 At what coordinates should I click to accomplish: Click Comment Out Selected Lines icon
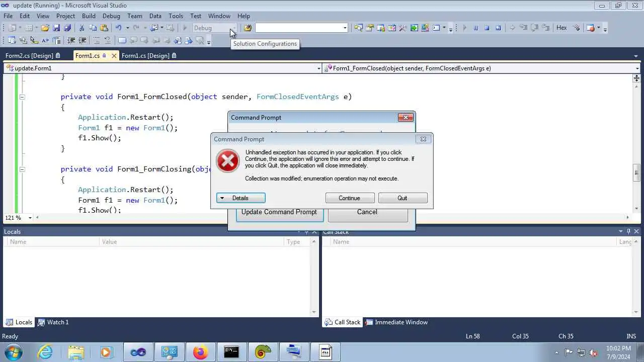pos(97,41)
